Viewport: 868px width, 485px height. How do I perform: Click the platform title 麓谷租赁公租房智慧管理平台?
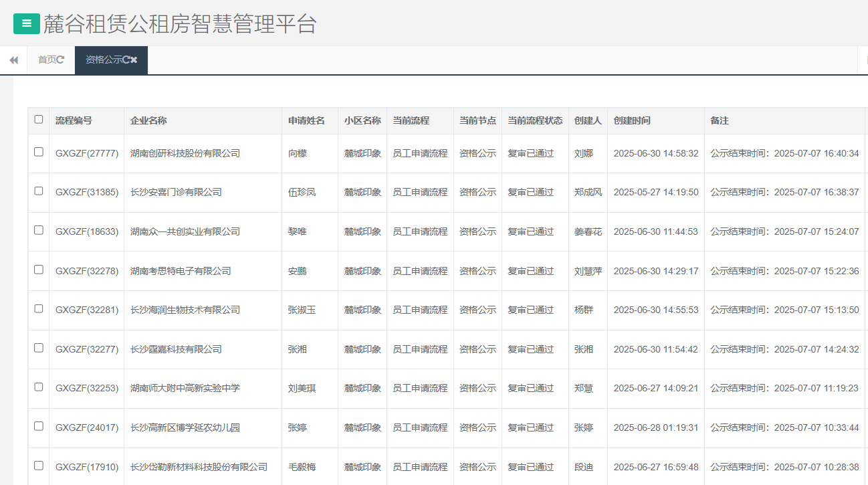tap(182, 23)
